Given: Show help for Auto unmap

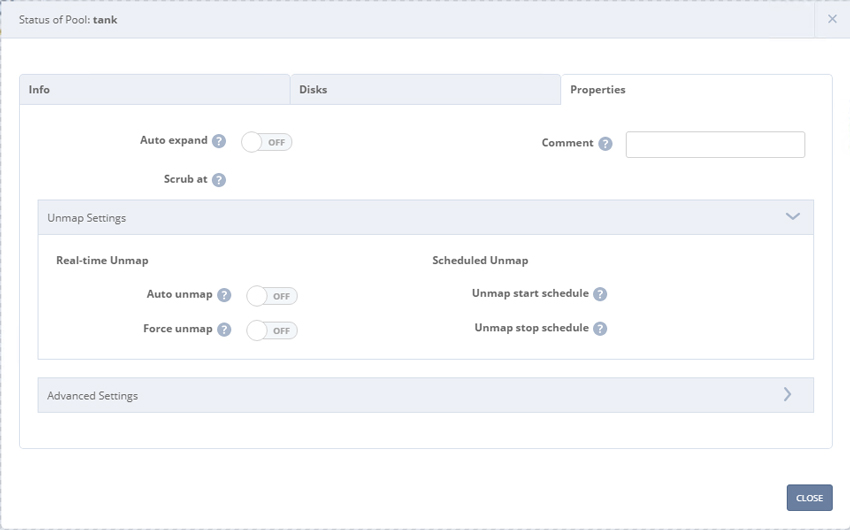Looking at the screenshot, I should pyautogui.click(x=224, y=295).
